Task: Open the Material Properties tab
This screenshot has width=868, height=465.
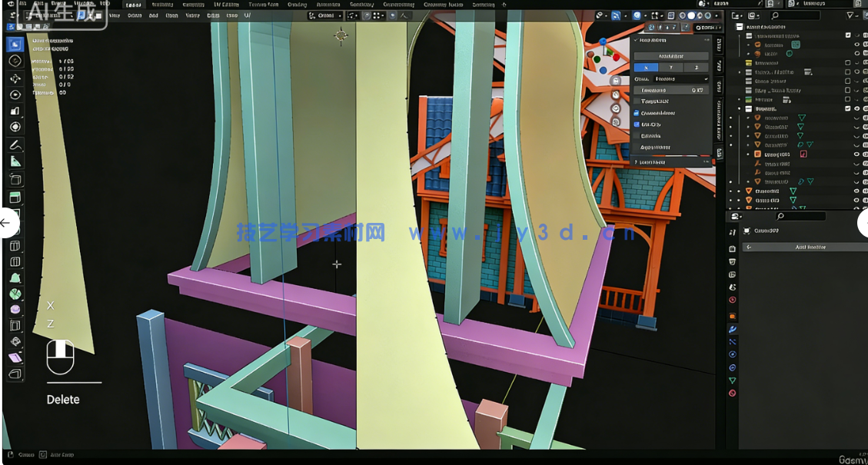Action: (732, 393)
